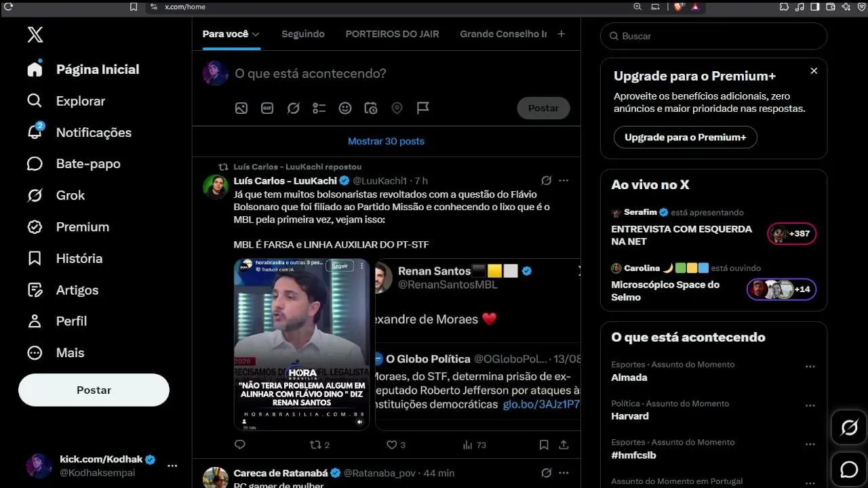Open Bate-papo messages
The image size is (868, 488).
74,163
